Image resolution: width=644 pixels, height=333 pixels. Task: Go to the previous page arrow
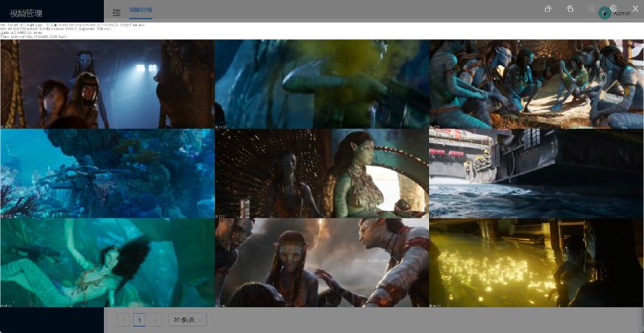[123, 320]
